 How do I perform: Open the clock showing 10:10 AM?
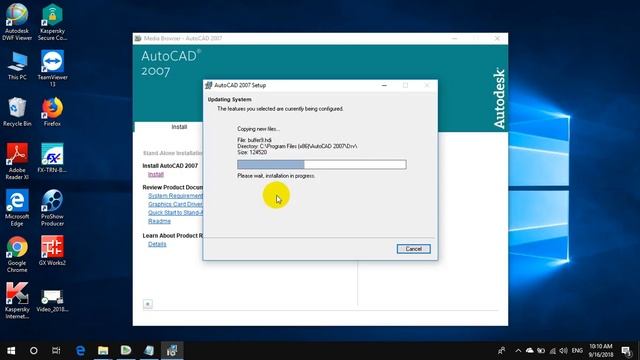coord(600,351)
